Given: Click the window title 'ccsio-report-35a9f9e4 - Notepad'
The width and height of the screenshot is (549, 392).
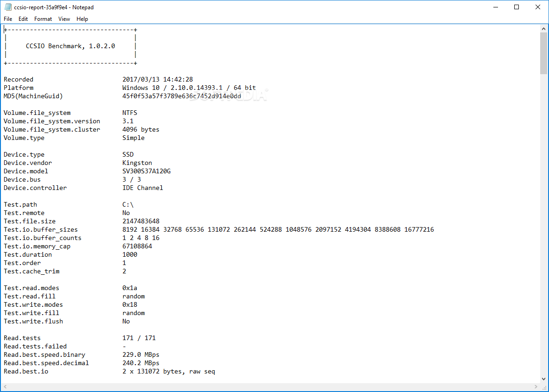Looking at the screenshot, I should click(x=54, y=7).
